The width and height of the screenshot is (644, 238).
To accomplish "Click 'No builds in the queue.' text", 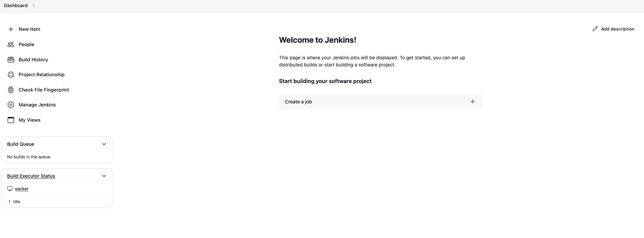I will [x=29, y=157].
